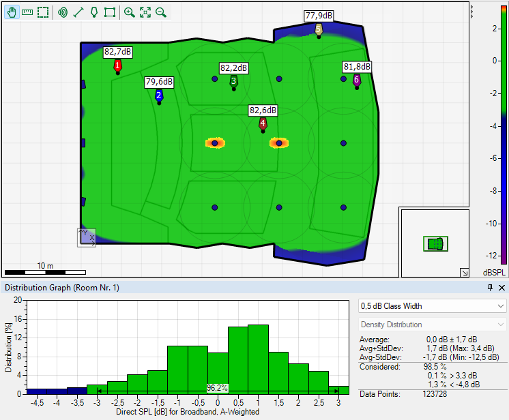
Task: Activate the dashed rectangle selection tool
Action: [x=43, y=12]
